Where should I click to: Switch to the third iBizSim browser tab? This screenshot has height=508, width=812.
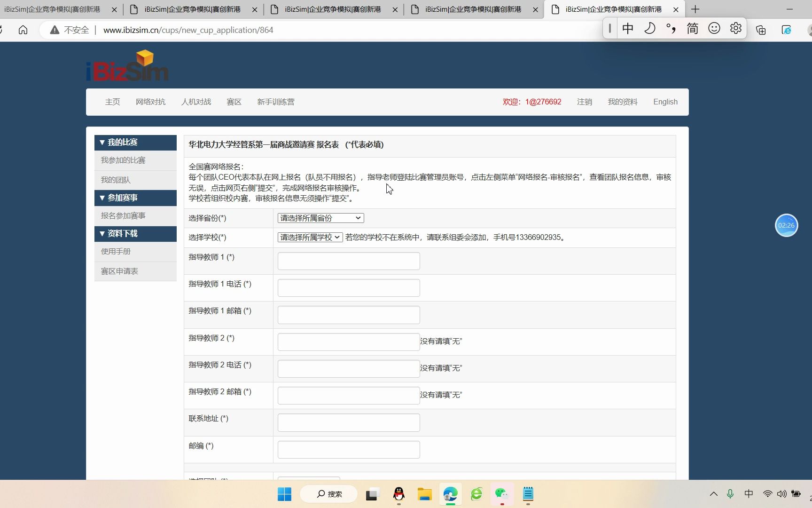coord(333,9)
